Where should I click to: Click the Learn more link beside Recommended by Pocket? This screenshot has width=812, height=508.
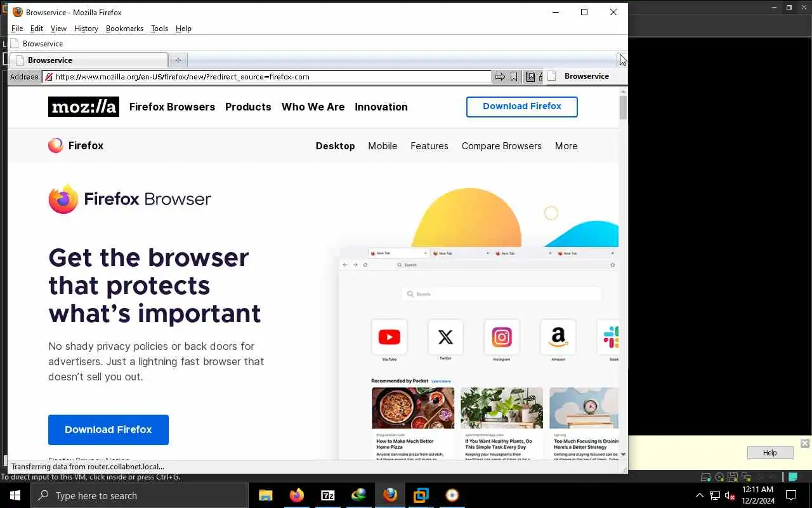coord(442,381)
